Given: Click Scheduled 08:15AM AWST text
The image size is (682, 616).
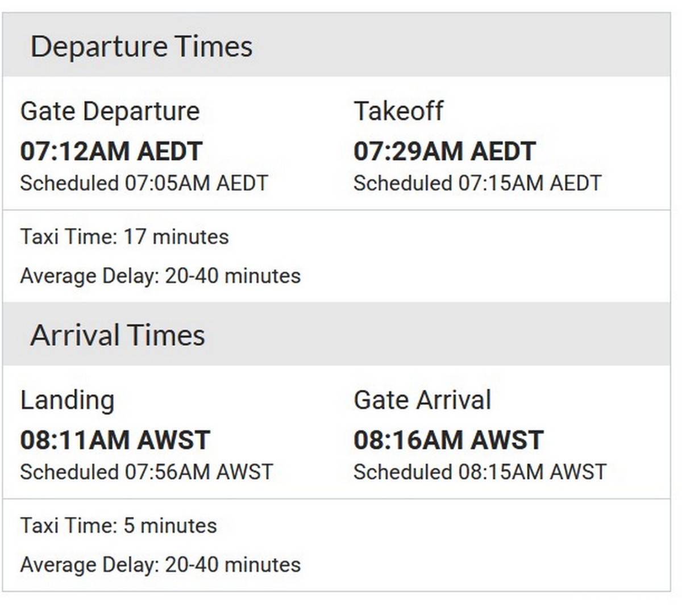Looking at the screenshot, I should pyautogui.click(x=480, y=472).
